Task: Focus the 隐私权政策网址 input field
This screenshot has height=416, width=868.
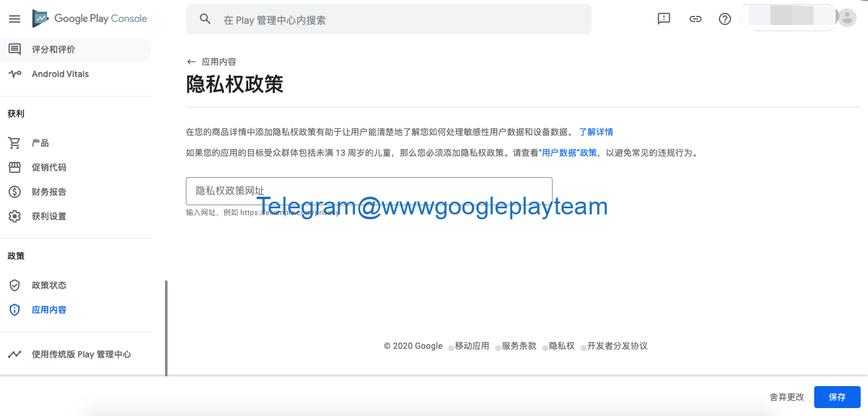Action: click(369, 191)
